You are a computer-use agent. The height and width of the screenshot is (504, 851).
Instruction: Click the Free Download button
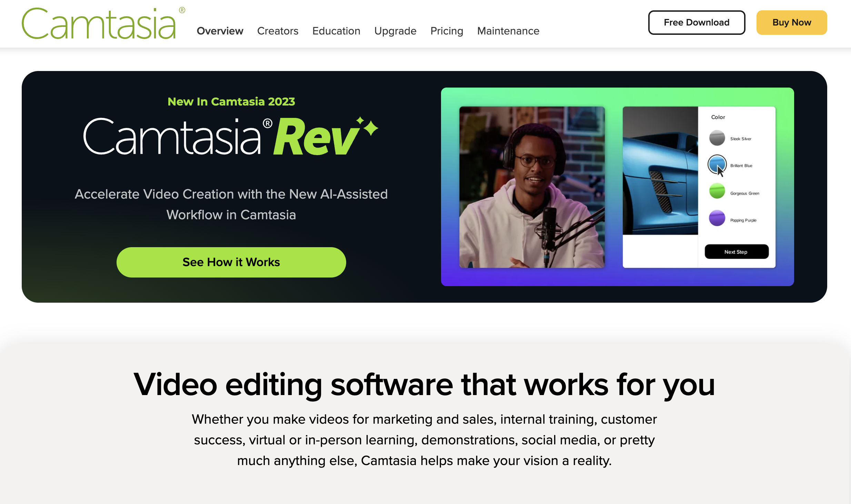[x=696, y=23]
